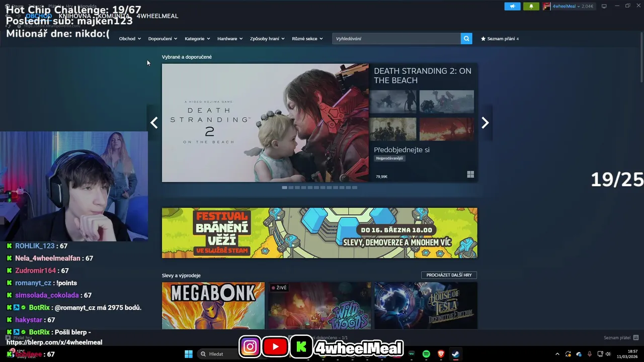Click the 2,04€ wallet balance
Image resolution: width=644 pixels, height=362 pixels.
pos(587,6)
